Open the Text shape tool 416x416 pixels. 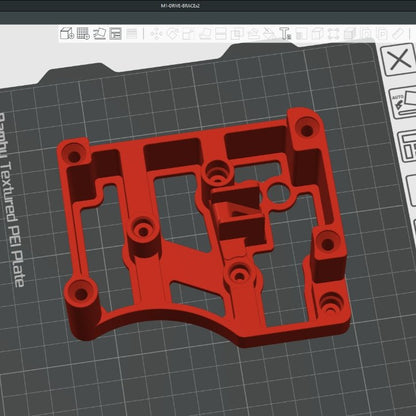[285, 34]
